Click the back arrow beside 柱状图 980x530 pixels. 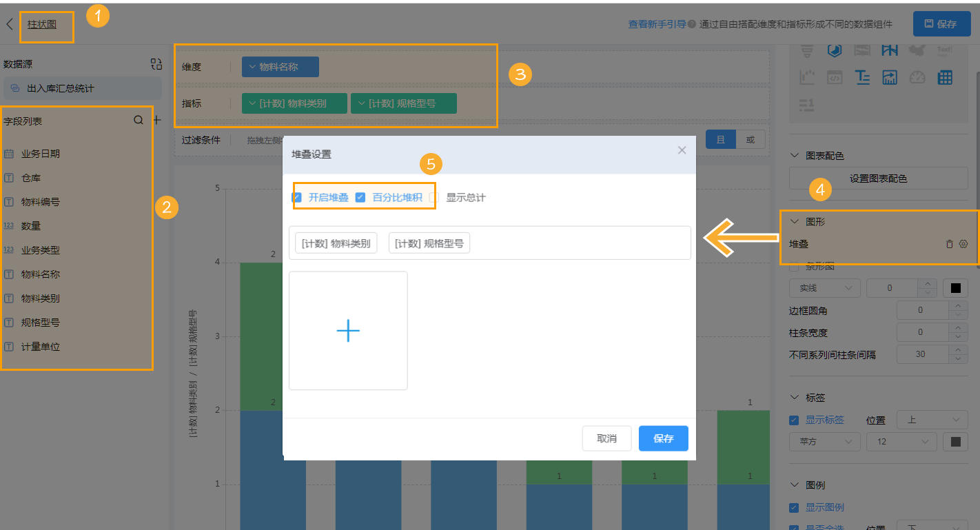pyautogui.click(x=10, y=24)
